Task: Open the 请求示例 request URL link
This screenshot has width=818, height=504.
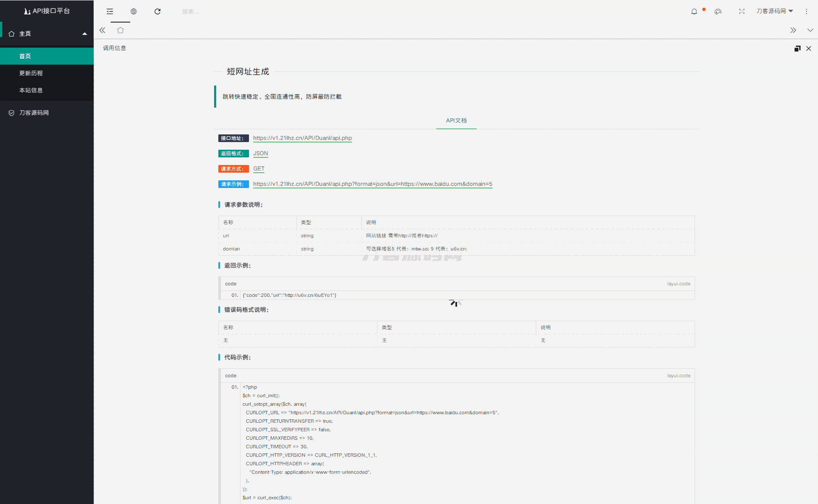Action: [x=372, y=184]
